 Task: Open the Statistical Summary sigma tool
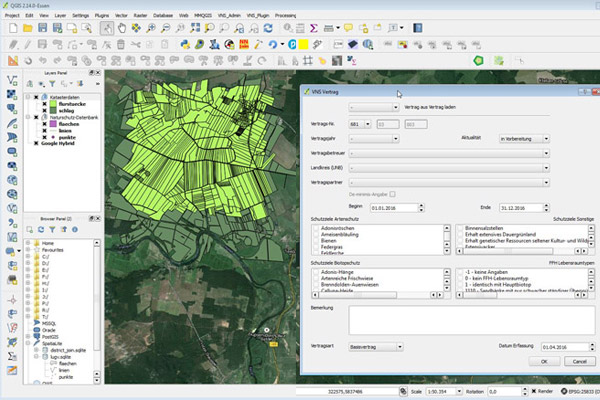point(314,28)
